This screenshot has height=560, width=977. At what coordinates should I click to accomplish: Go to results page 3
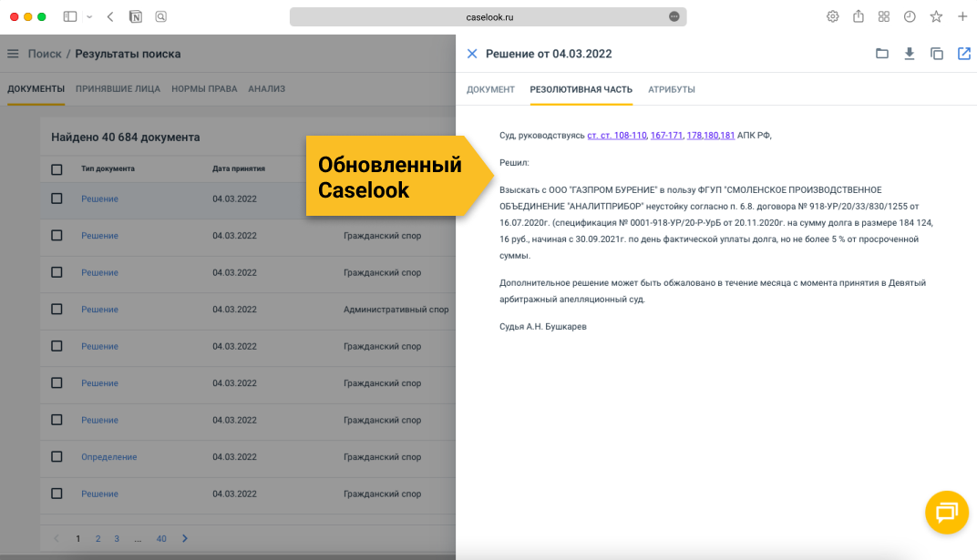coord(117,539)
